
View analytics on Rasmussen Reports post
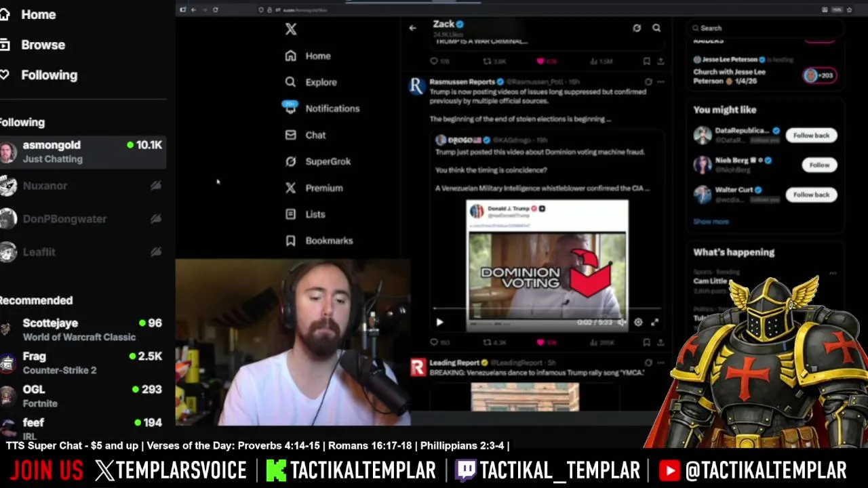tap(593, 342)
